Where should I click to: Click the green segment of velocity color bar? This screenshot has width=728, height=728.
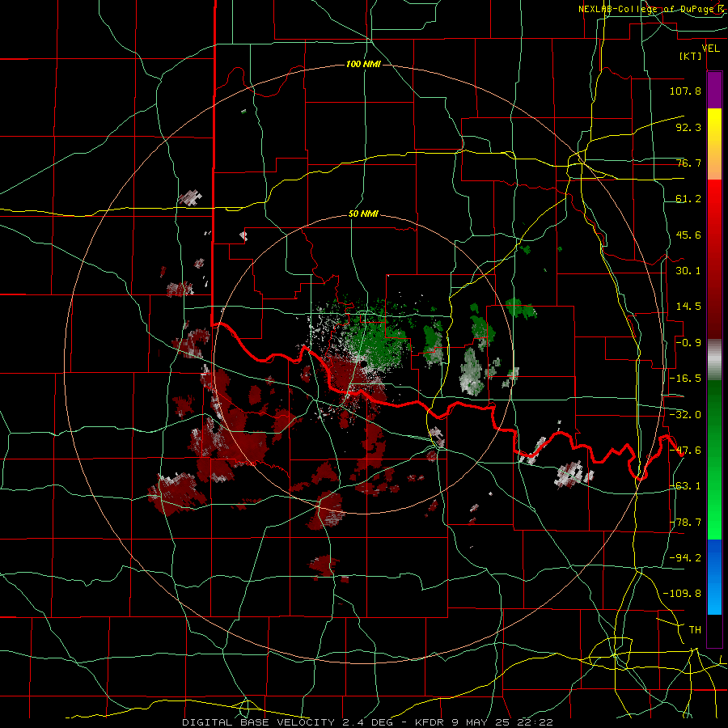pos(714,459)
